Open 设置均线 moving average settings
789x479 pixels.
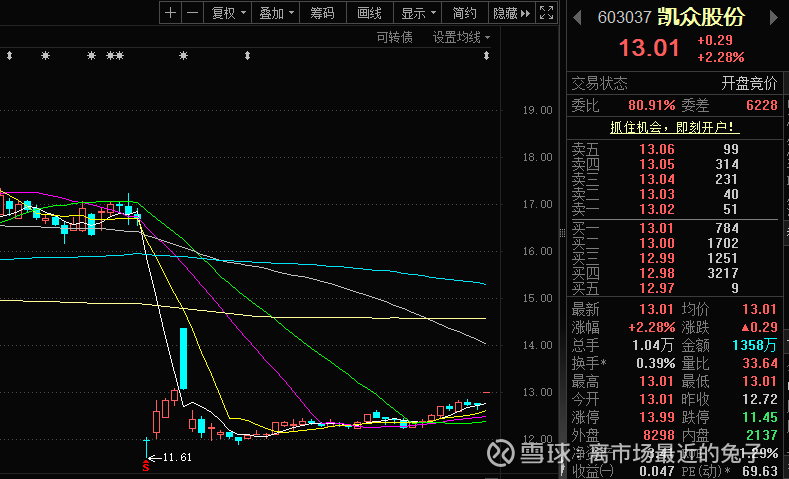coord(461,37)
